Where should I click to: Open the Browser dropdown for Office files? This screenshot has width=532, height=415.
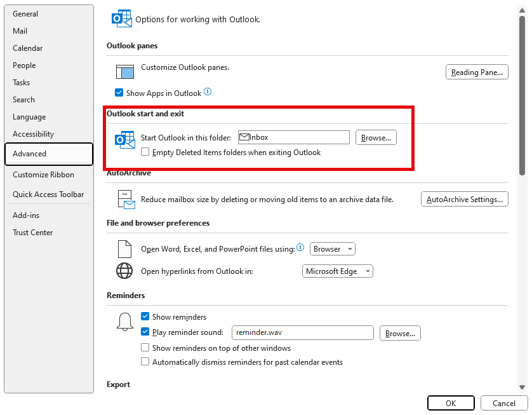tap(332, 248)
